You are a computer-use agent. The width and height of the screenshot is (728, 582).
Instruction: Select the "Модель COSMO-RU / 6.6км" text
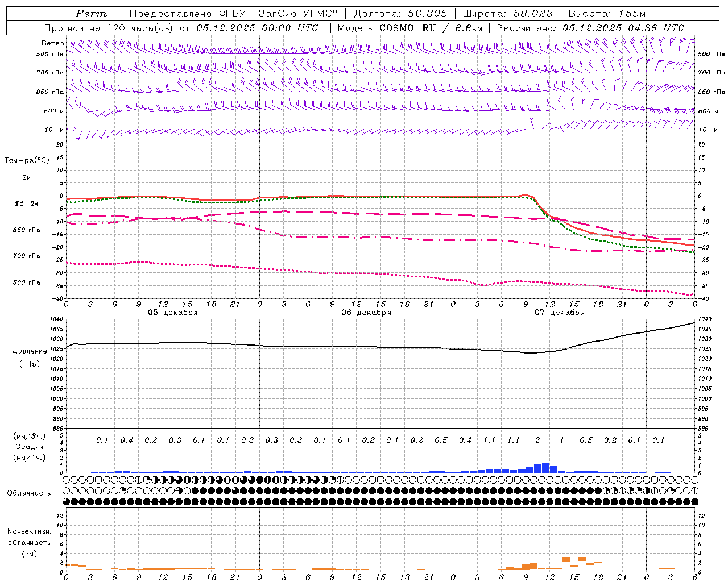point(410,28)
